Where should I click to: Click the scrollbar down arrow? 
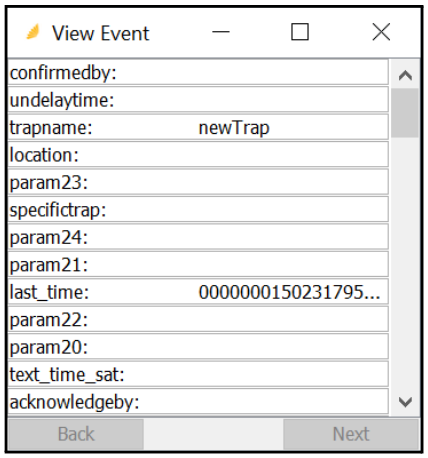tap(405, 402)
